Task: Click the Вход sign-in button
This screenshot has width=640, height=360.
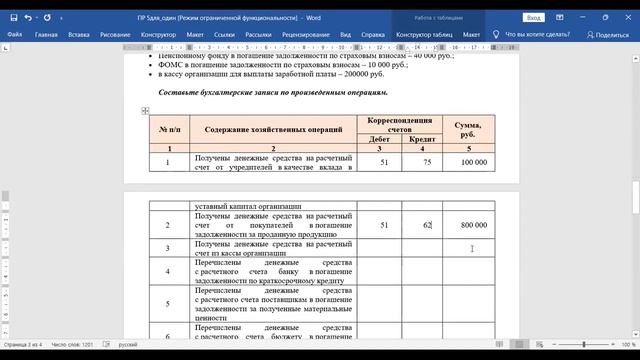Action: pos(533,18)
